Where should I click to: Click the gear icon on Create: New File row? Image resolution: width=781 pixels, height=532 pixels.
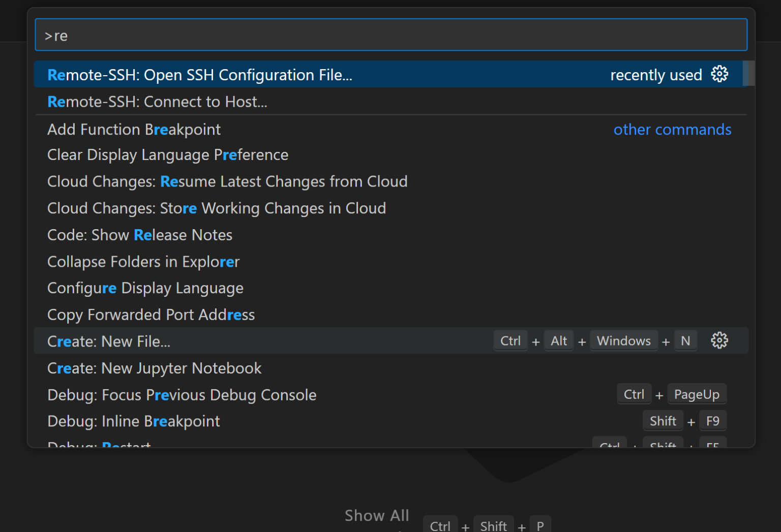719,340
